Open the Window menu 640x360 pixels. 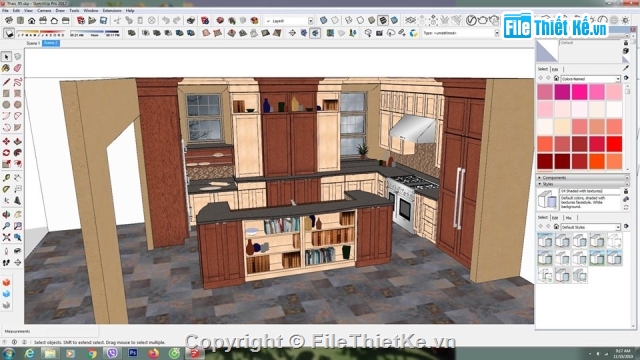click(x=91, y=11)
